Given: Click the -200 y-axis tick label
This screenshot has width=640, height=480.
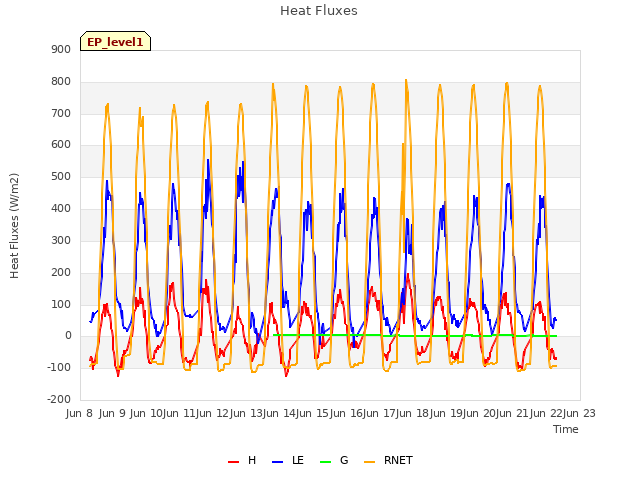Looking at the screenshot, I should pyautogui.click(x=59, y=399).
